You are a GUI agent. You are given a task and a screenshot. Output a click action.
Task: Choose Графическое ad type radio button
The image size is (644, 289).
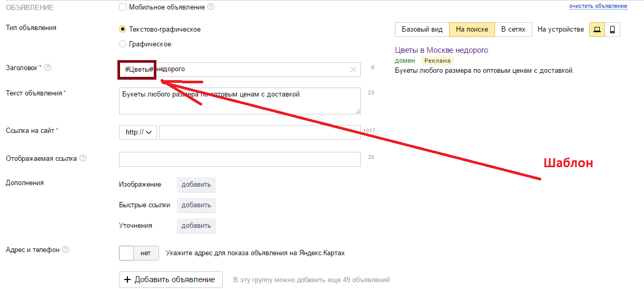tap(123, 44)
